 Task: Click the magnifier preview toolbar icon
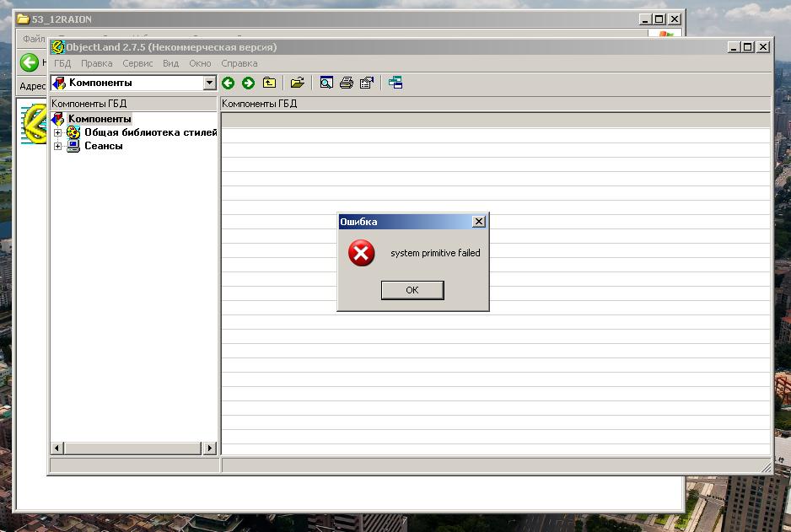point(326,83)
